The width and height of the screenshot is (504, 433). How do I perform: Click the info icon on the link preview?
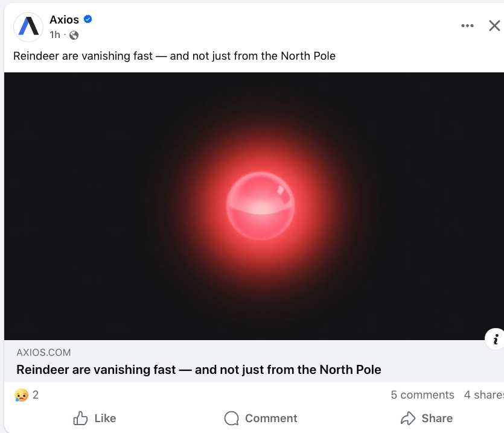tap(496, 340)
